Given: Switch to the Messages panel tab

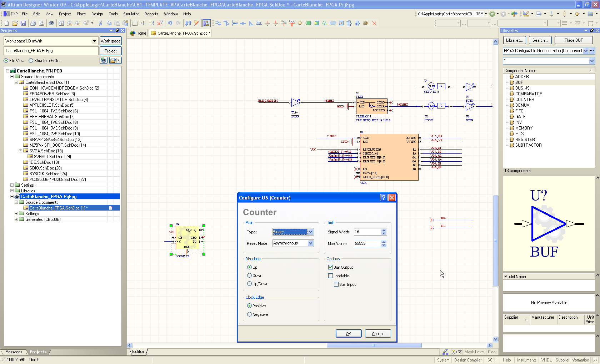Looking at the screenshot, I should click(x=14, y=352).
